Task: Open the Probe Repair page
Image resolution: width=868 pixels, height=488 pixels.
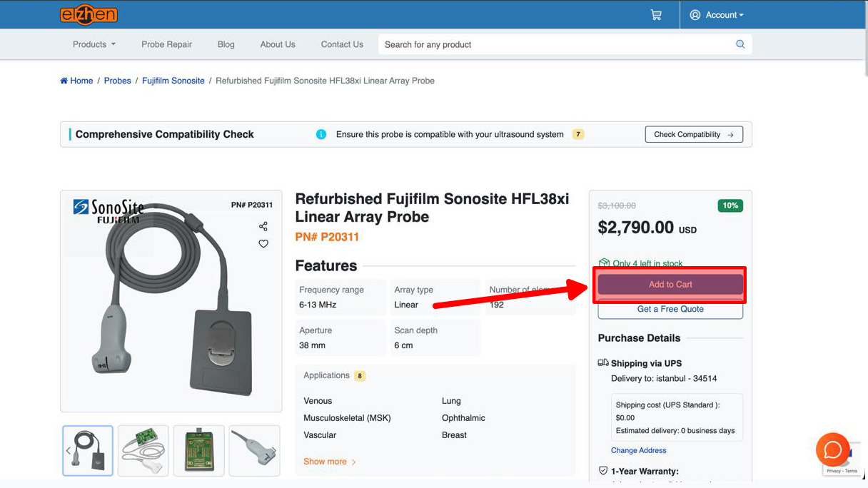Action: (x=166, y=44)
